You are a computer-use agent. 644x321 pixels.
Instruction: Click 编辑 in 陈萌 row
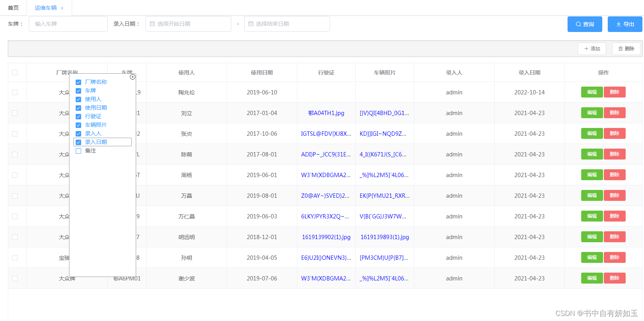pyautogui.click(x=592, y=154)
